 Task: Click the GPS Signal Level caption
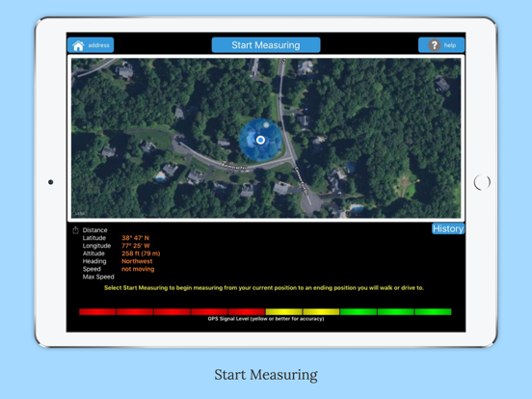[x=266, y=319]
